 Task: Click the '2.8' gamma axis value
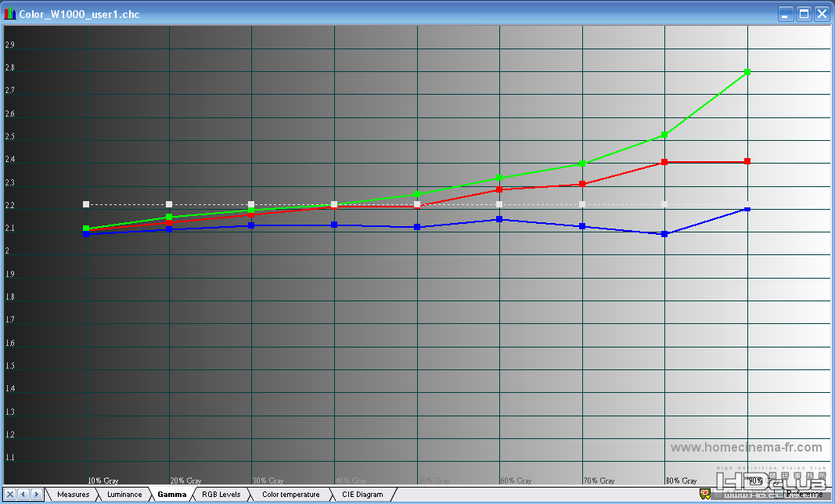pos(9,67)
